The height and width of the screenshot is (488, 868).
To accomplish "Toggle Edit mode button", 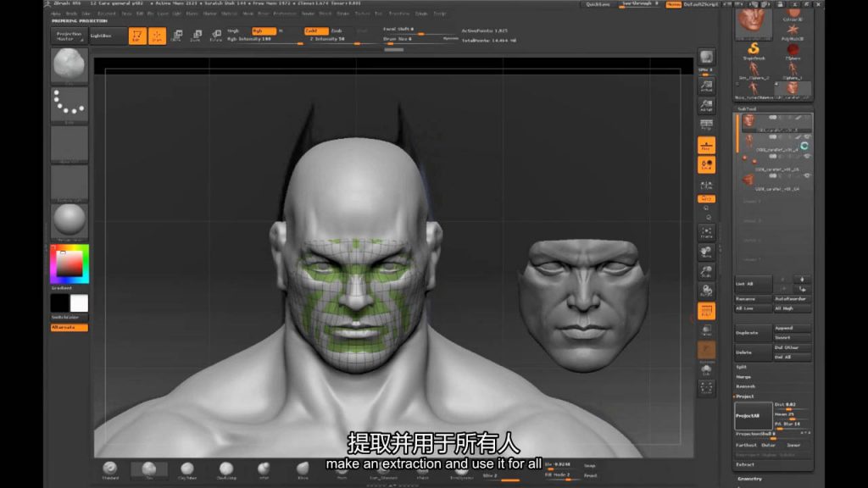I will coord(137,36).
